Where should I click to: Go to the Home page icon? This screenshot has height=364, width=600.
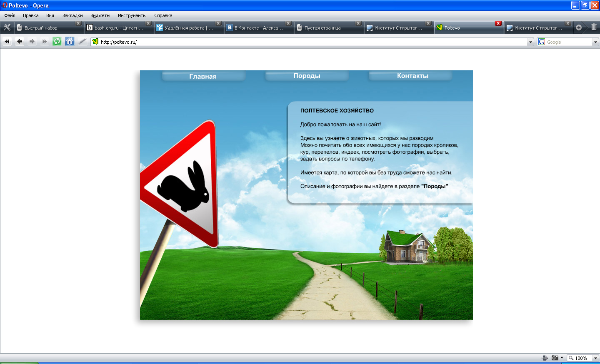[x=70, y=41]
